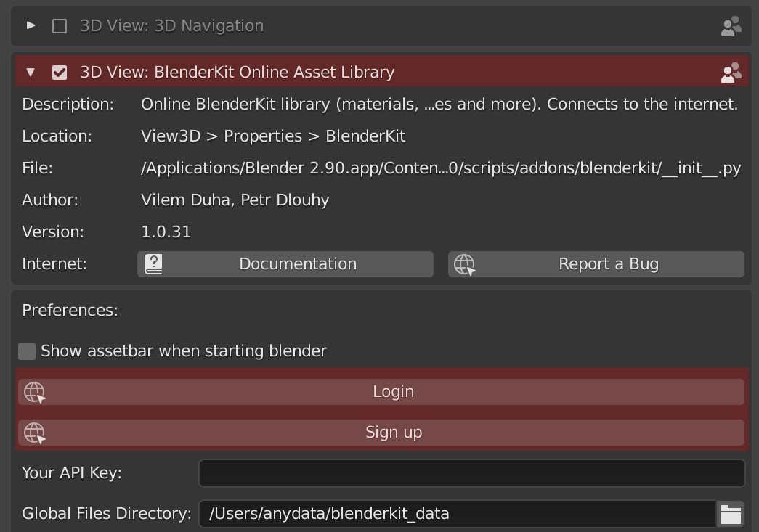The width and height of the screenshot is (759, 532).
Task: Click the Description: label
Action: [68, 105]
